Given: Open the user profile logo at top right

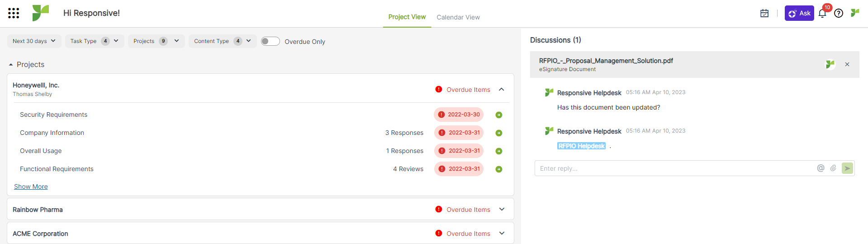Looking at the screenshot, I should point(855,13).
